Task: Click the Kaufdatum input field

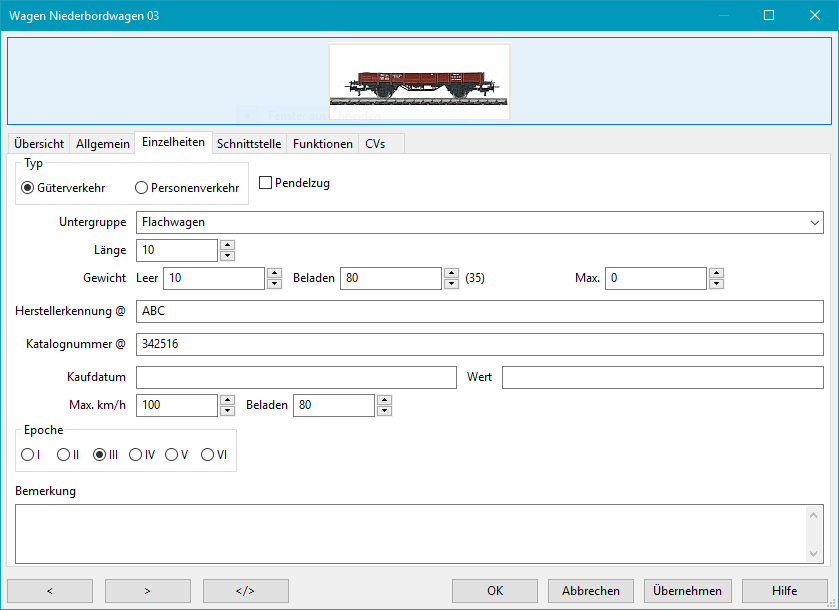Action: (x=296, y=377)
